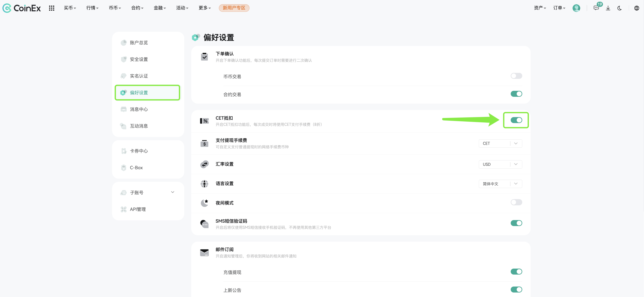Click the 互动消息 chat bubble icon
The width and height of the screenshot is (644, 297).
coord(123,126)
